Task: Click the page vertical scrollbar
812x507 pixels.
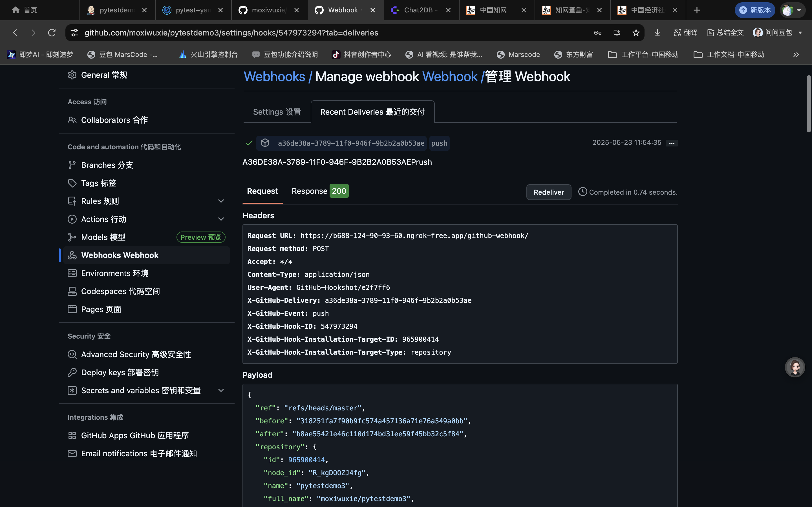Action: [809, 104]
